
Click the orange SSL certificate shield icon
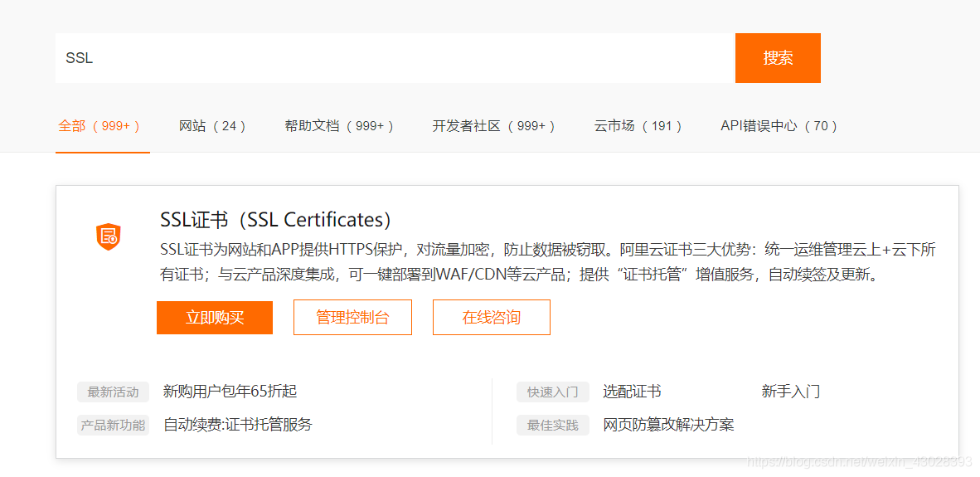point(109,237)
